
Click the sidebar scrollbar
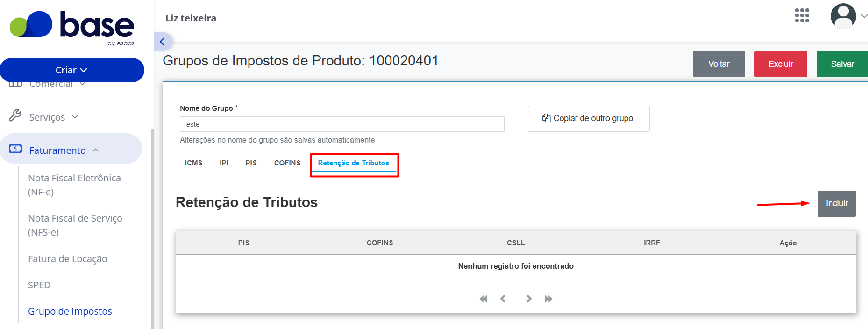[x=152, y=228]
